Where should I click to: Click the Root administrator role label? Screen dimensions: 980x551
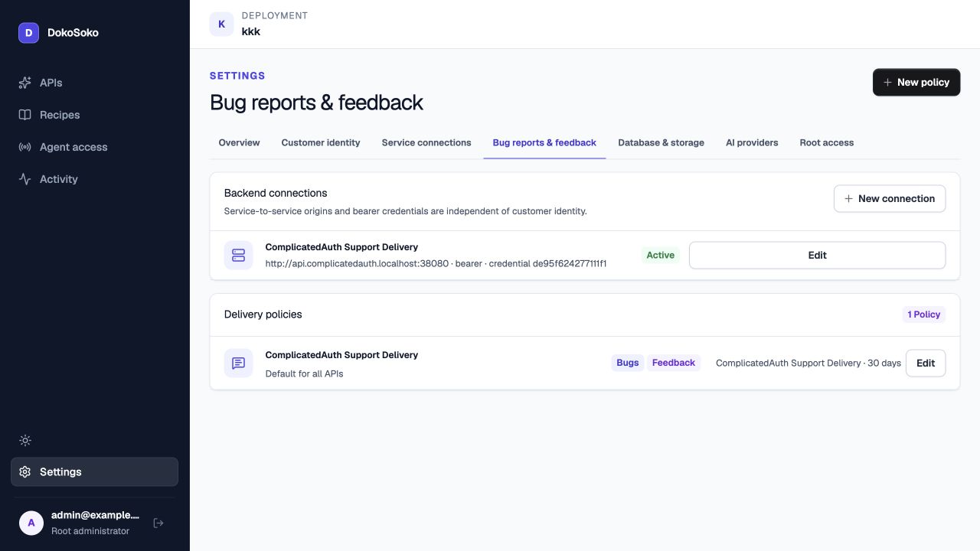coord(90,531)
